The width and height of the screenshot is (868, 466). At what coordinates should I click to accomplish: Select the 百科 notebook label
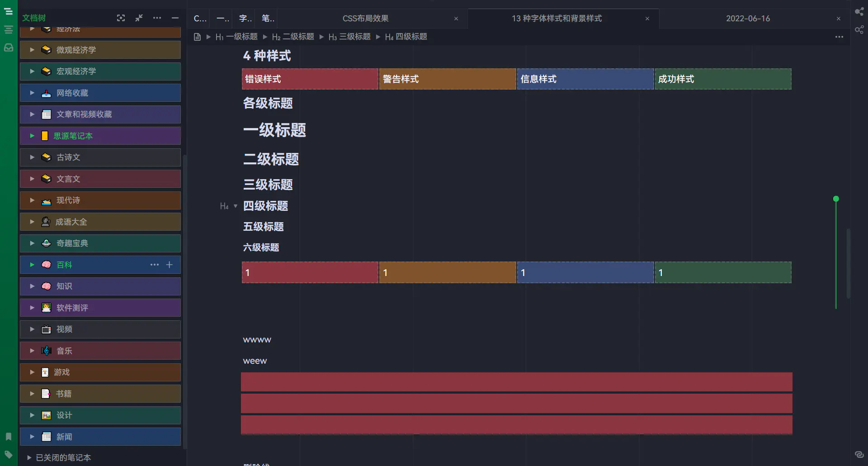64,265
